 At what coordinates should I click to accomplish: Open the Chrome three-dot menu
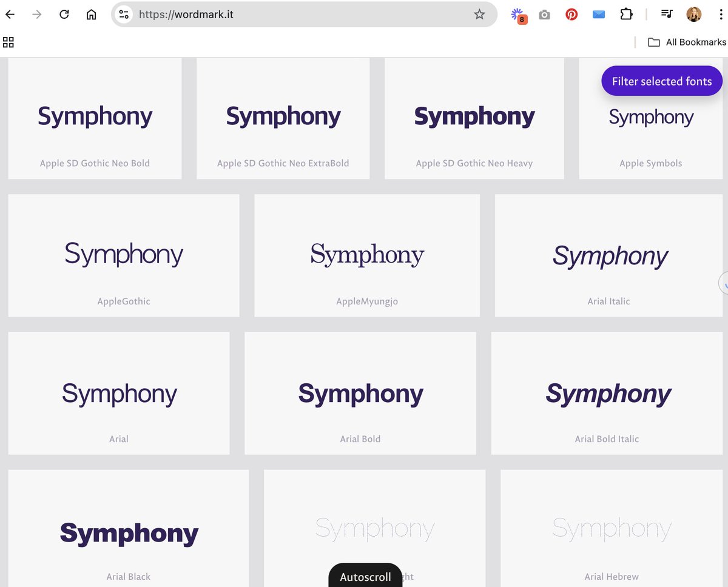tap(720, 15)
